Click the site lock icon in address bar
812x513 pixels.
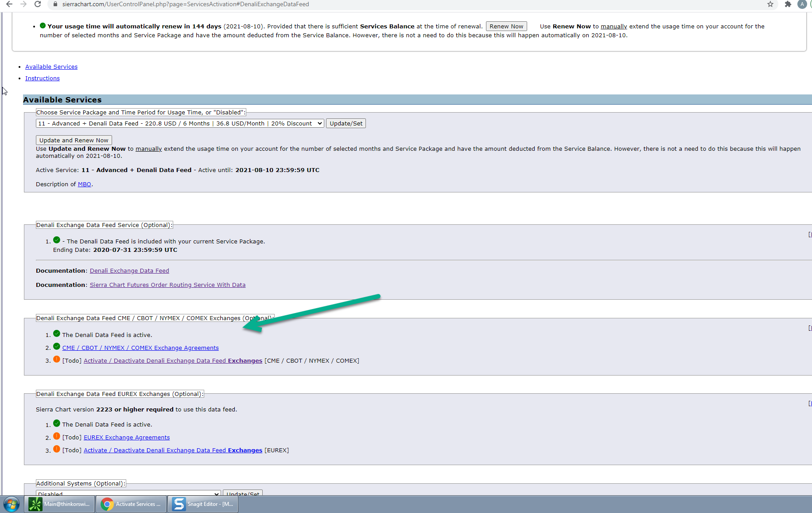55,4
